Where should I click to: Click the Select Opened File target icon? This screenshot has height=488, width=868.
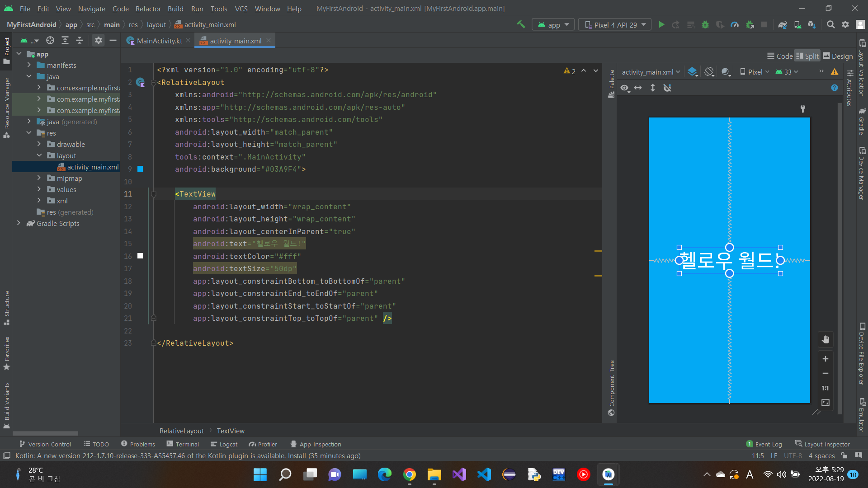[x=50, y=41]
